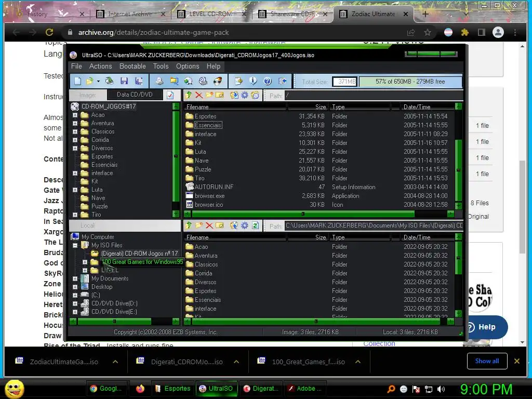This screenshot has width=532, height=399.
Task: Click the red X Delete icon in image pane toolbar
Action: (x=199, y=96)
